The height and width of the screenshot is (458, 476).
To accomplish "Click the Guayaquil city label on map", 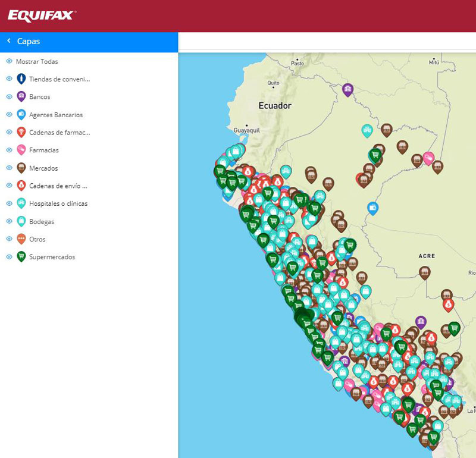I will coord(247,130).
